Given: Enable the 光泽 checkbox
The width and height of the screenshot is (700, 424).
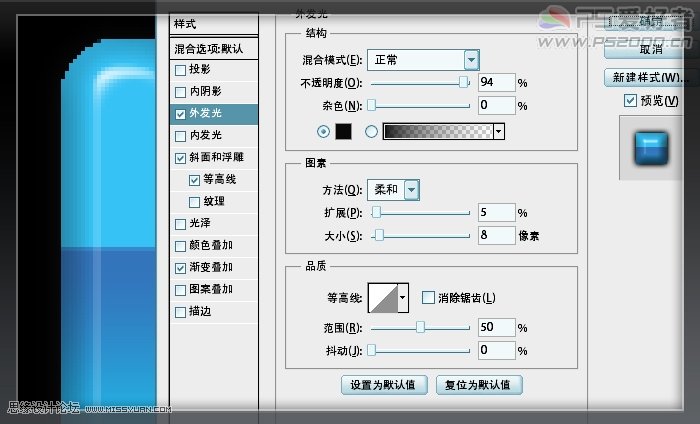Looking at the screenshot, I should 180,224.
